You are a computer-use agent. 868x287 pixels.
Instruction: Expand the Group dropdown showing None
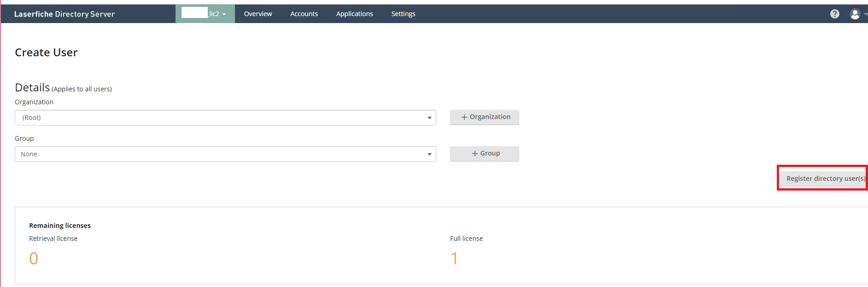[x=225, y=154]
